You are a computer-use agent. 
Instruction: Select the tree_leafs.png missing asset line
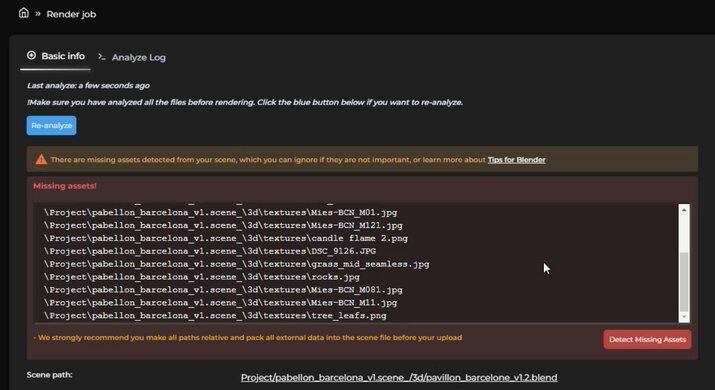tap(215, 316)
